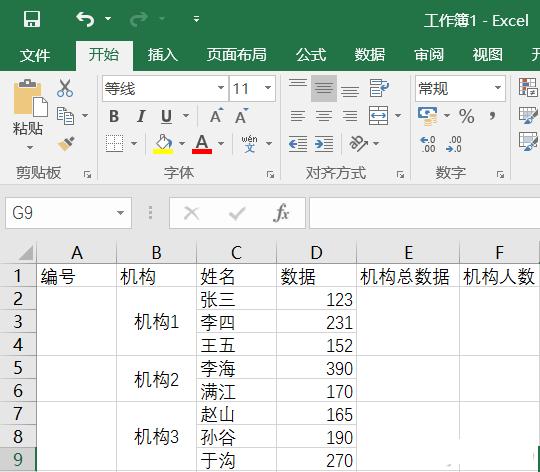Select merged cell 机构2

(x=156, y=379)
